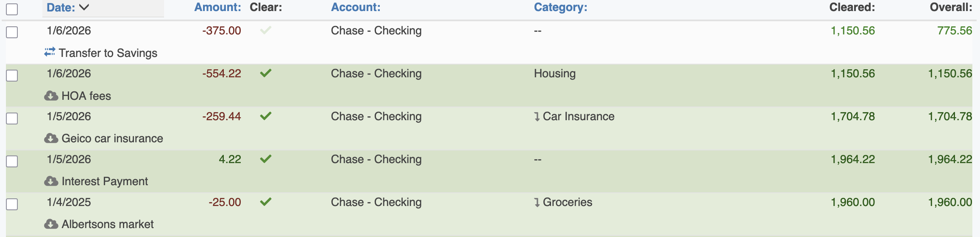The image size is (980, 237).
Task: Tick the select-all checkbox in the header row
Action: pos(12,9)
